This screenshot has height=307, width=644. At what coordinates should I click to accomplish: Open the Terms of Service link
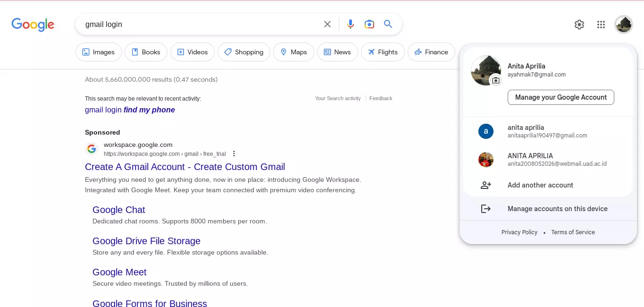coord(573,232)
